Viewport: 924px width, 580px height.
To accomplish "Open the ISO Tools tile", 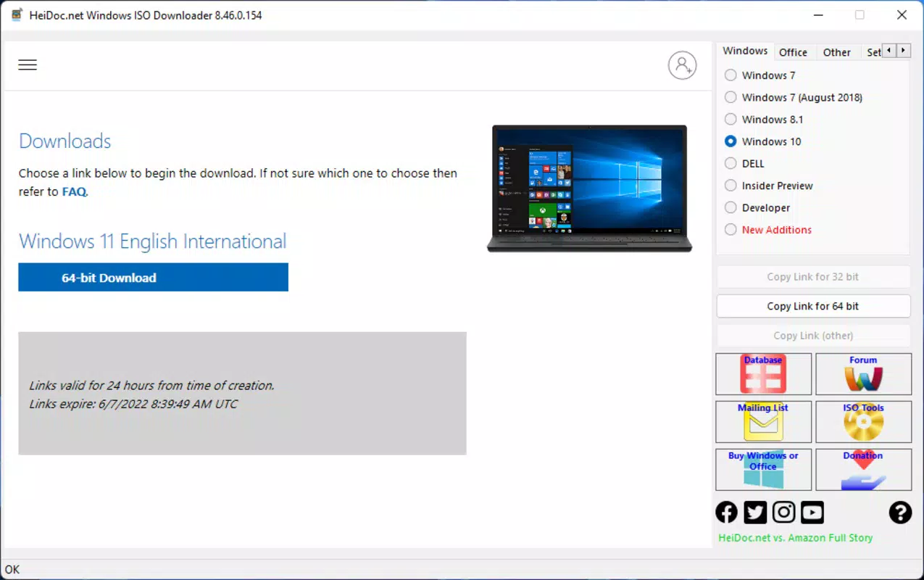I will pyautogui.click(x=863, y=422).
